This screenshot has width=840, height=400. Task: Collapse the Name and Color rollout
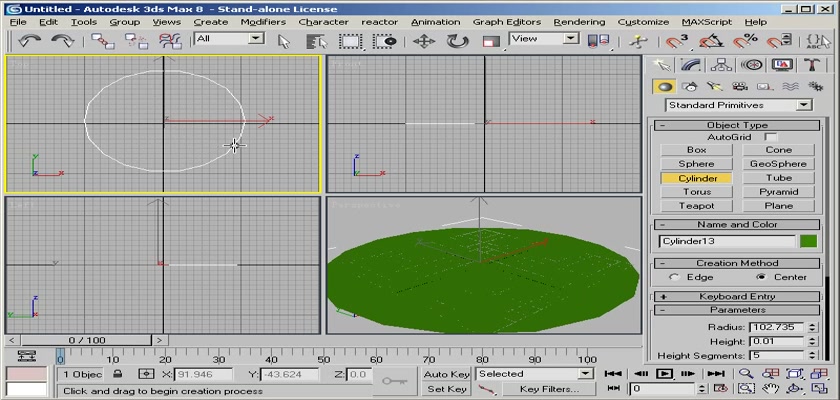[x=737, y=224]
